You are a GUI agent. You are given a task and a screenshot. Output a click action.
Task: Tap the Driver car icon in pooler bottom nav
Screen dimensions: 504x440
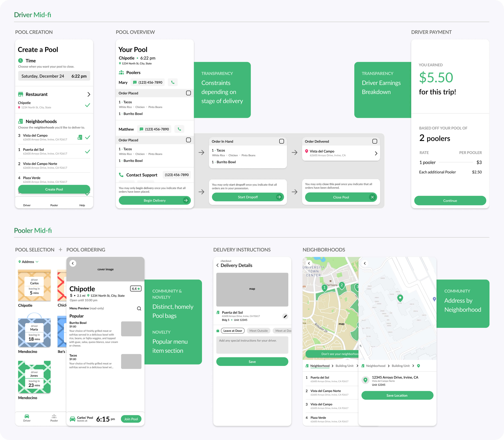click(x=27, y=416)
